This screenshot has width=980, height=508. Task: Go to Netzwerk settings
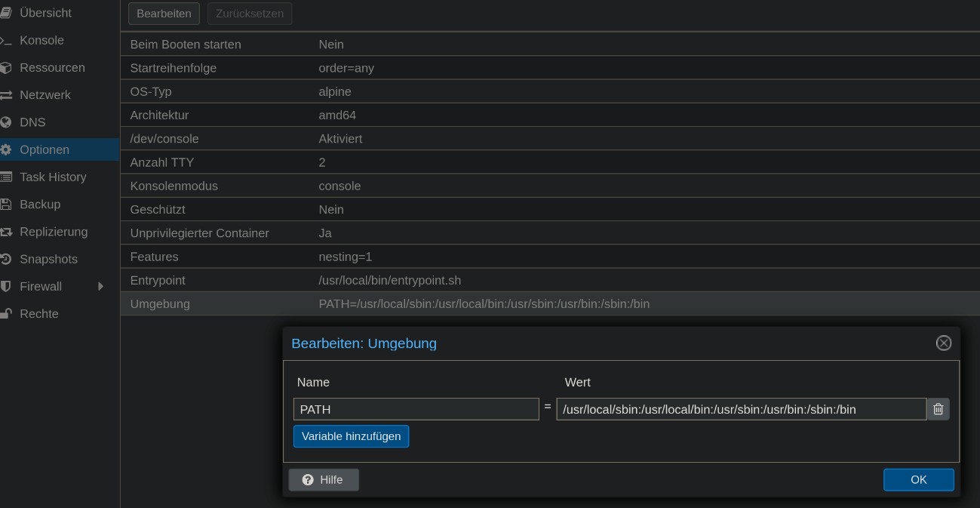click(x=45, y=95)
